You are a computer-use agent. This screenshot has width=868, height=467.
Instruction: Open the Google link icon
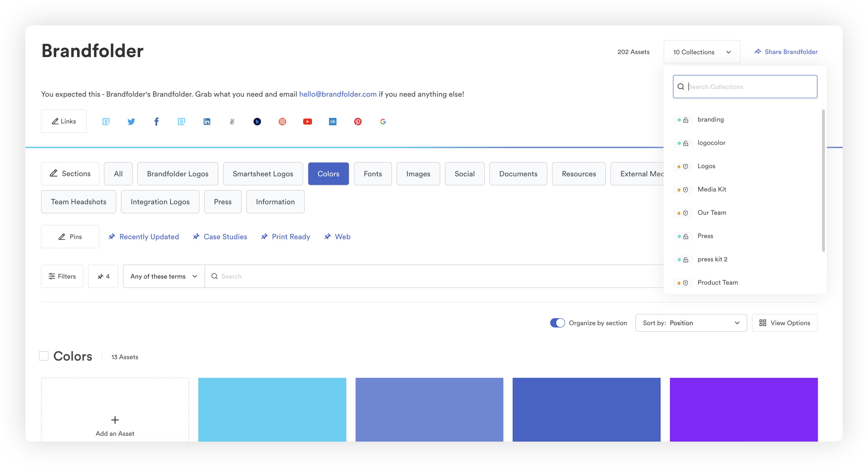(383, 122)
